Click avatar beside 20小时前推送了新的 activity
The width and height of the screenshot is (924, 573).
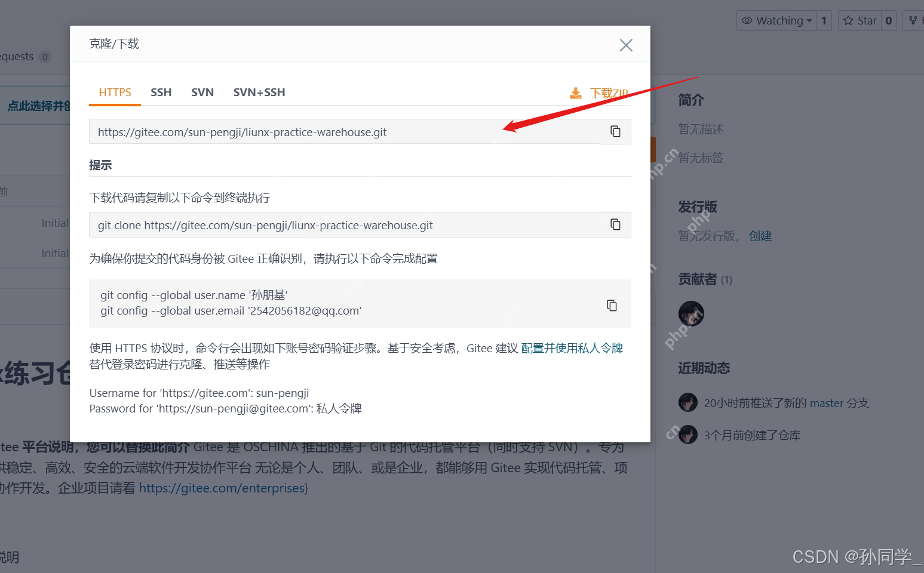click(688, 402)
